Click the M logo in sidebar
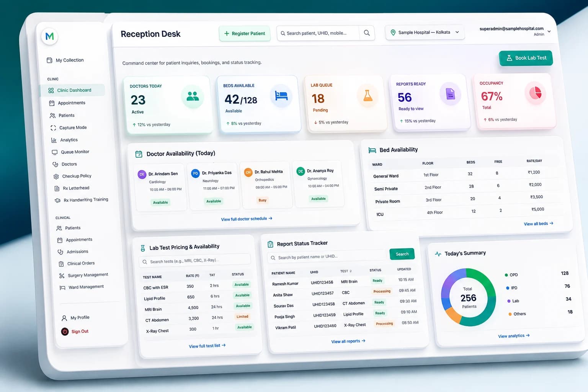This screenshot has width=588, height=392. 49,37
